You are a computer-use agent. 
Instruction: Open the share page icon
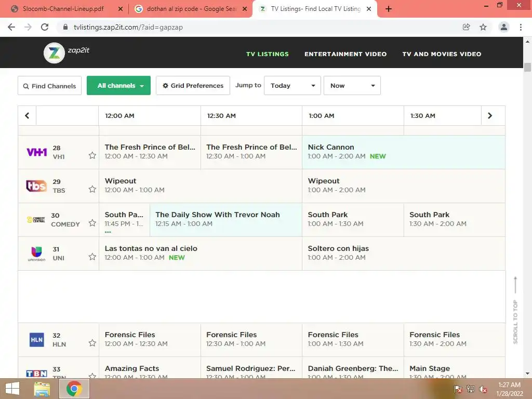tap(467, 27)
